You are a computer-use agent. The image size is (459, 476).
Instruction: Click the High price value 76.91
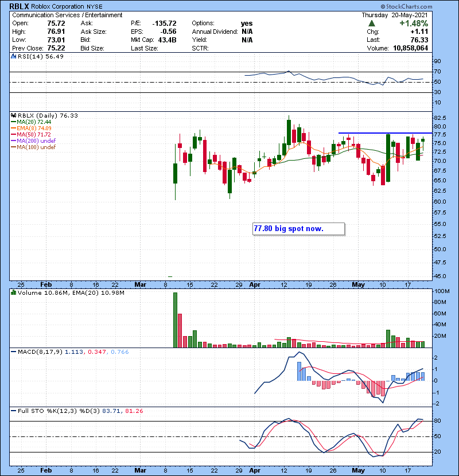coord(56,32)
